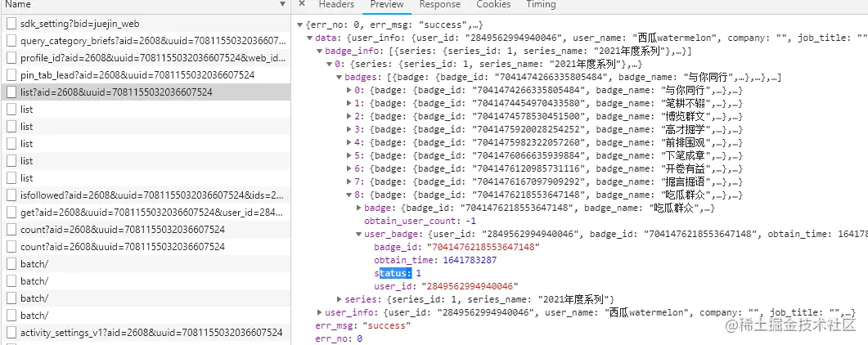Open the Response tab
The height and width of the screenshot is (345, 868).
coord(439,4)
